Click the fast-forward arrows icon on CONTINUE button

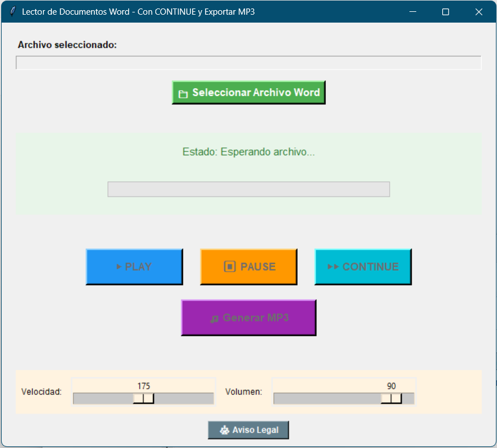[333, 267]
